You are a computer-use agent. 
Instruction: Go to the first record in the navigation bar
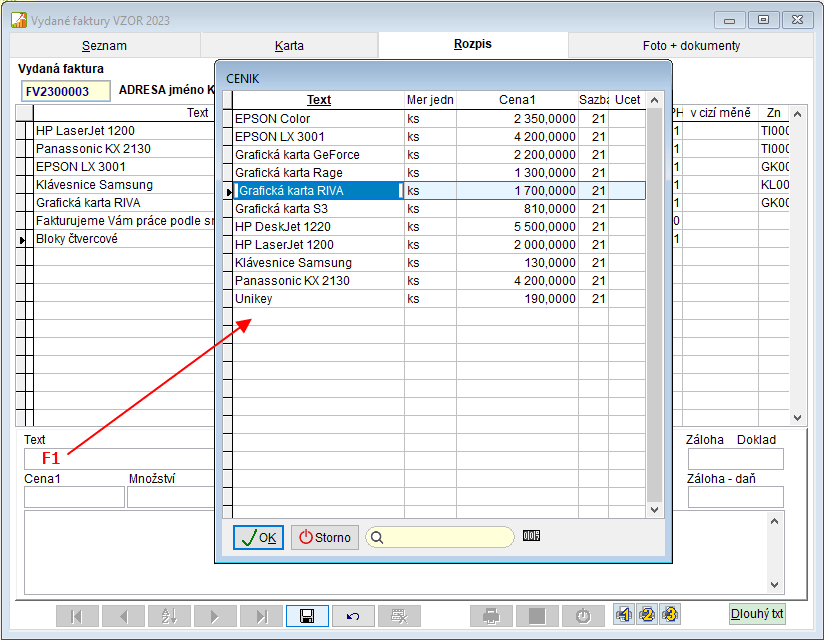77,616
